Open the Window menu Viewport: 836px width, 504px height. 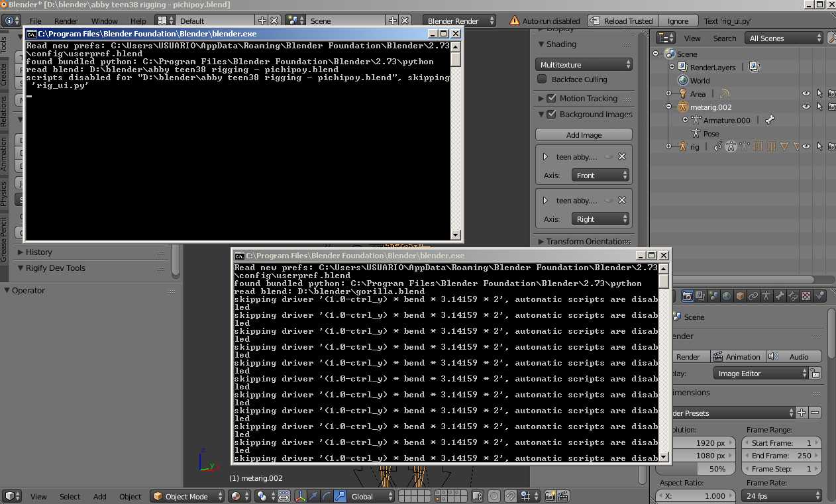coord(105,21)
